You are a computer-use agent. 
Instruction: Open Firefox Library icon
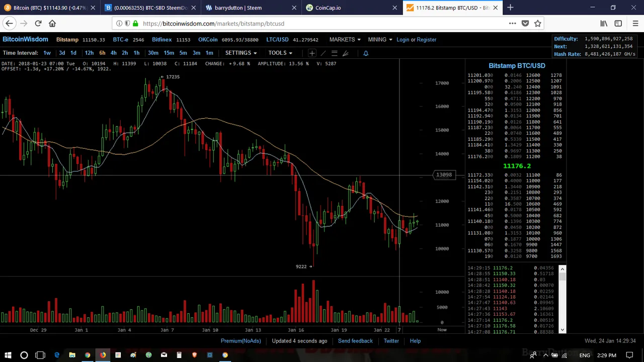pos(604,23)
